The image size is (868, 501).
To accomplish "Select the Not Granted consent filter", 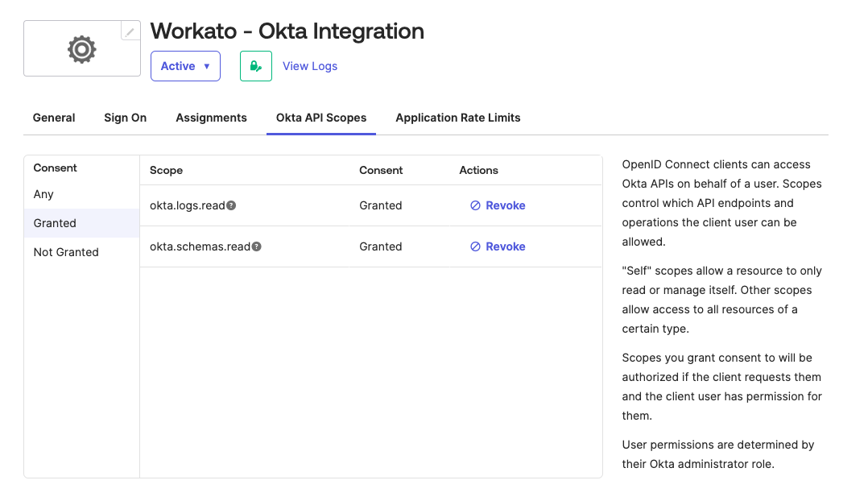I will click(x=66, y=252).
